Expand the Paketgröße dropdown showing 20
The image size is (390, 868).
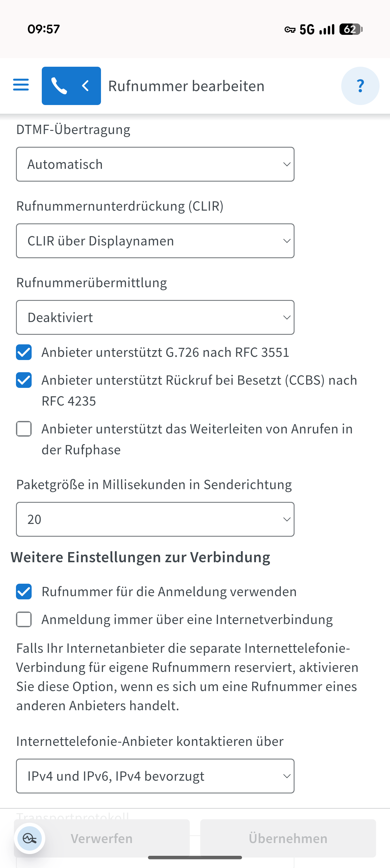155,519
